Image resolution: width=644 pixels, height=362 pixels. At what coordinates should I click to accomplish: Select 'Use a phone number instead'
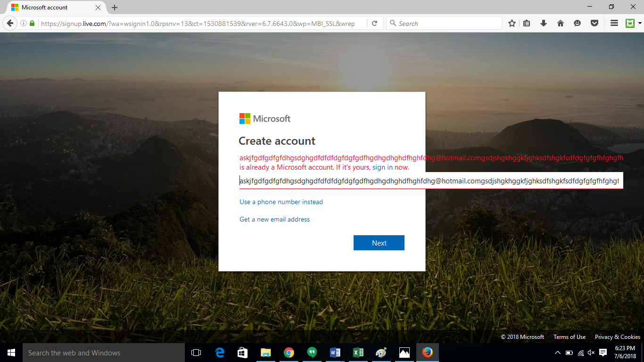pos(281,202)
